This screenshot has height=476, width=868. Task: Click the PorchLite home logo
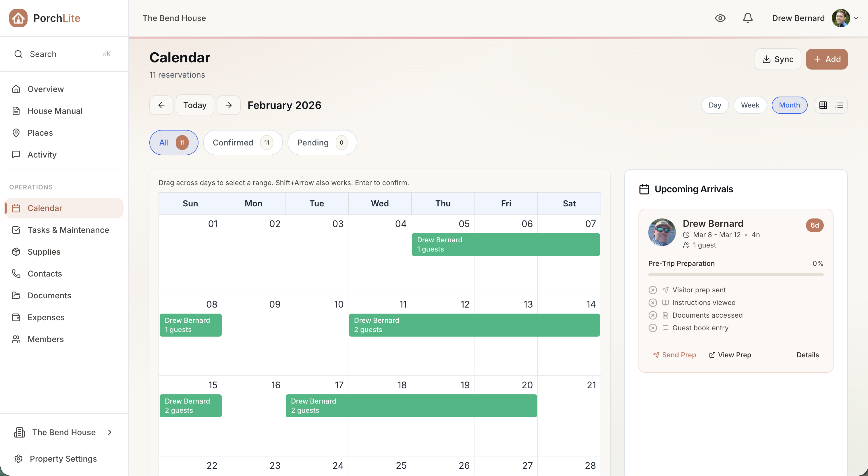(x=44, y=18)
